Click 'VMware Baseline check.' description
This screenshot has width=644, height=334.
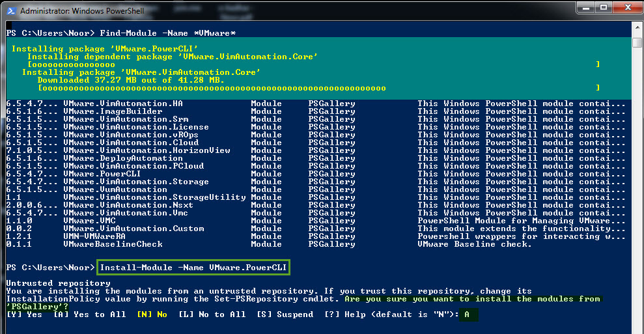click(x=475, y=244)
